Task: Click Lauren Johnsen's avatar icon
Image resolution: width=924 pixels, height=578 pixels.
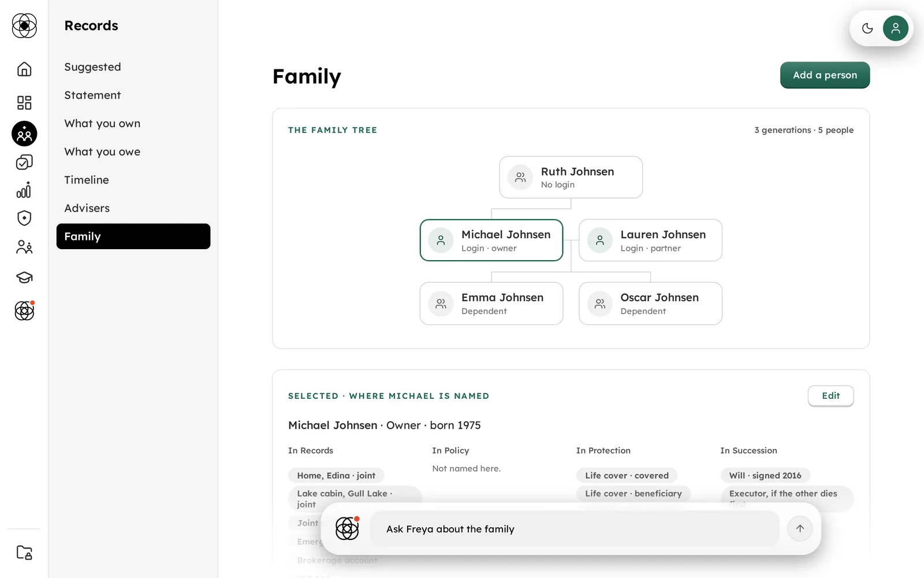Action: pyautogui.click(x=600, y=240)
